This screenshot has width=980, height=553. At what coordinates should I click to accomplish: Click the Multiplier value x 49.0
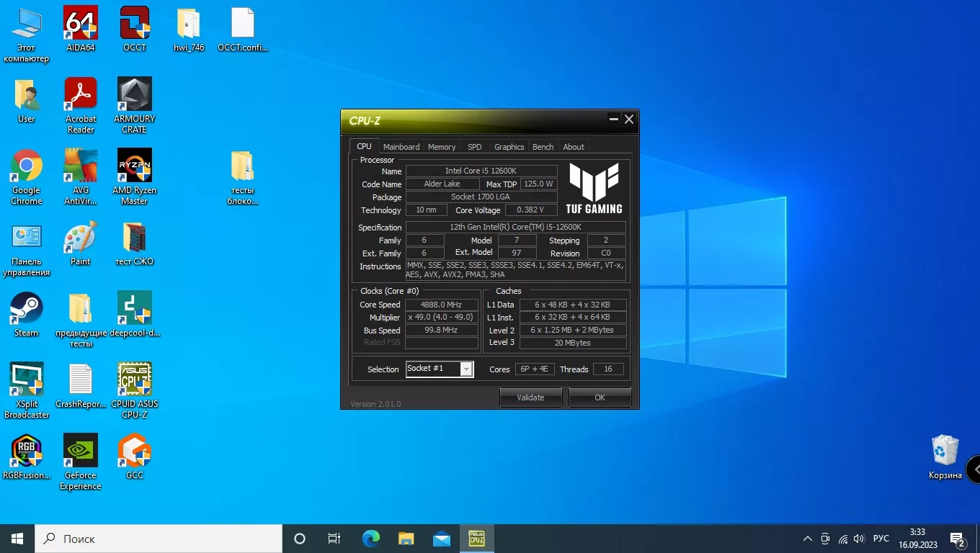coord(442,318)
